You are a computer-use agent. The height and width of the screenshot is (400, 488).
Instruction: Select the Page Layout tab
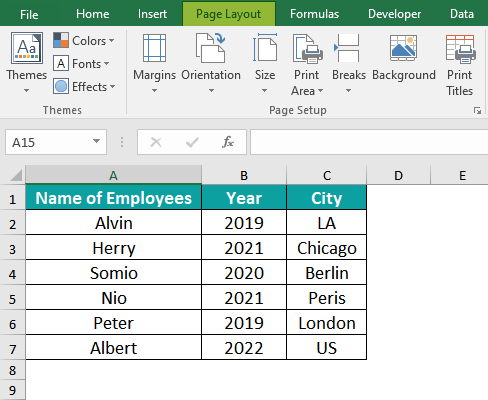coord(229,14)
